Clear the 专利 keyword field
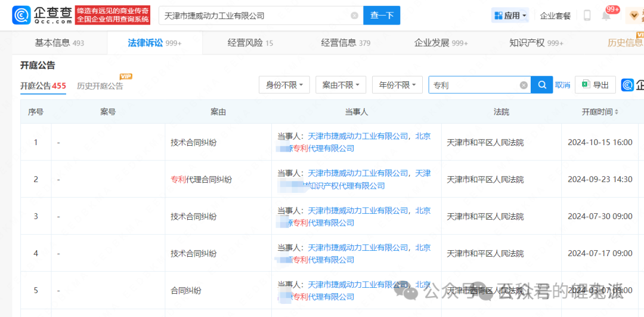Viewport: 644px width, 317px height. (524, 85)
